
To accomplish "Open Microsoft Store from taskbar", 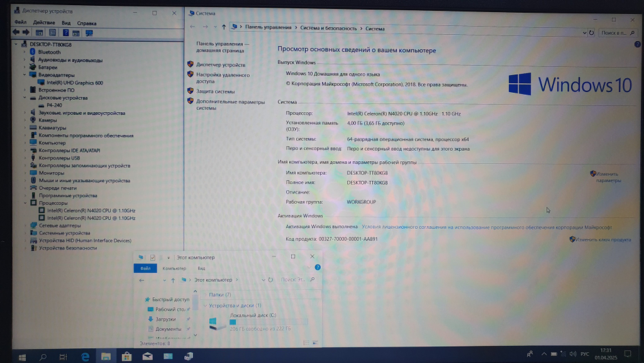I will coord(126,357).
